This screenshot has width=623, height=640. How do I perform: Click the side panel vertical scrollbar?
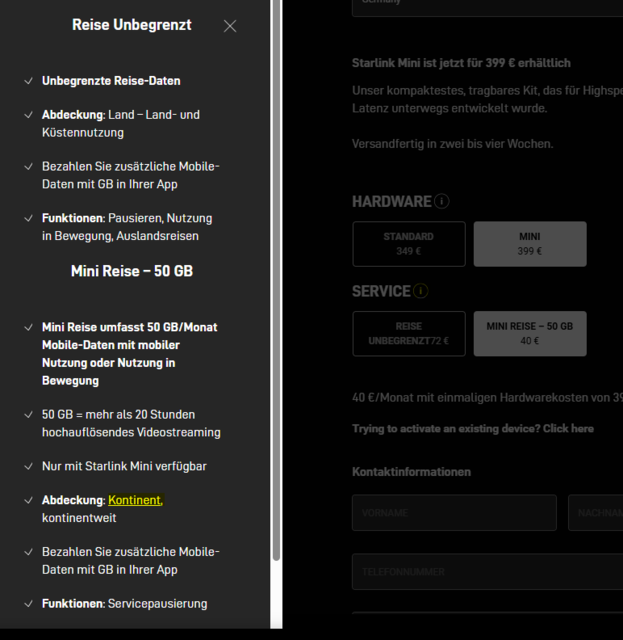pos(276,300)
